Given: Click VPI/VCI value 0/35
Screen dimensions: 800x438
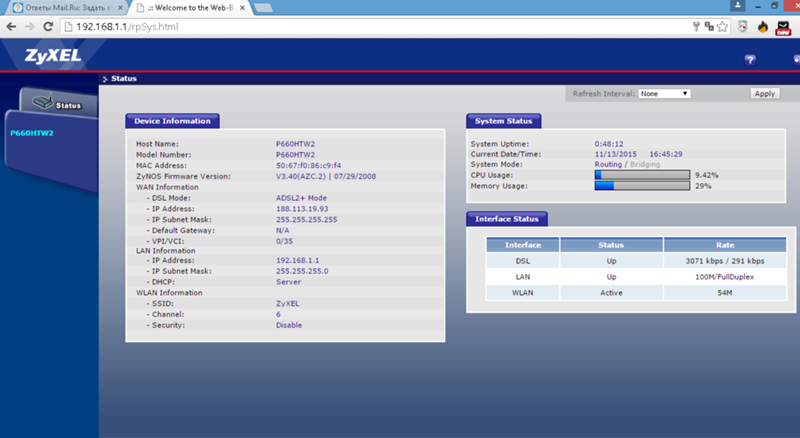Looking at the screenshot, I should [284, 241].
